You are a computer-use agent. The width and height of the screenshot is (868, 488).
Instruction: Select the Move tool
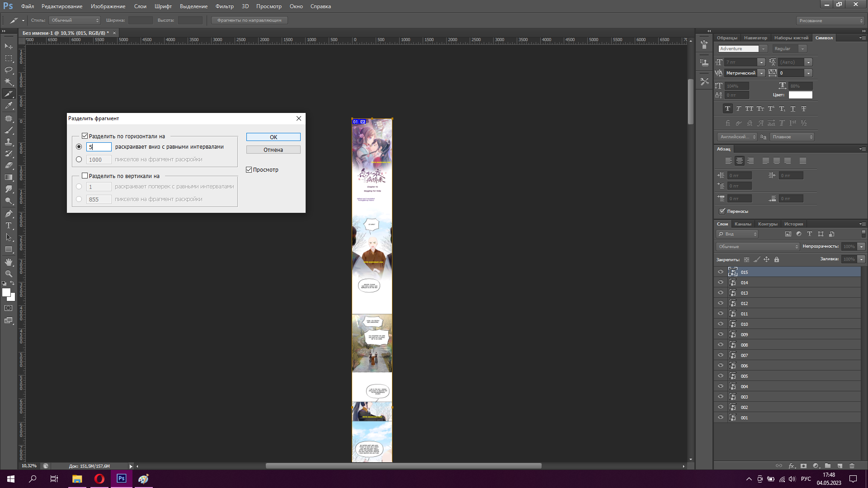(9, 46)
